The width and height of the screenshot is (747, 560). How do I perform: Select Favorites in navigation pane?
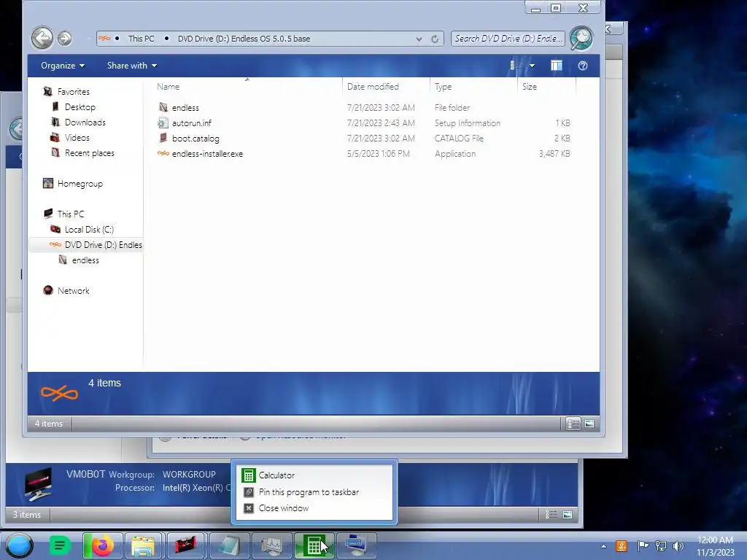pyautogui.click(x=74, y=91)
